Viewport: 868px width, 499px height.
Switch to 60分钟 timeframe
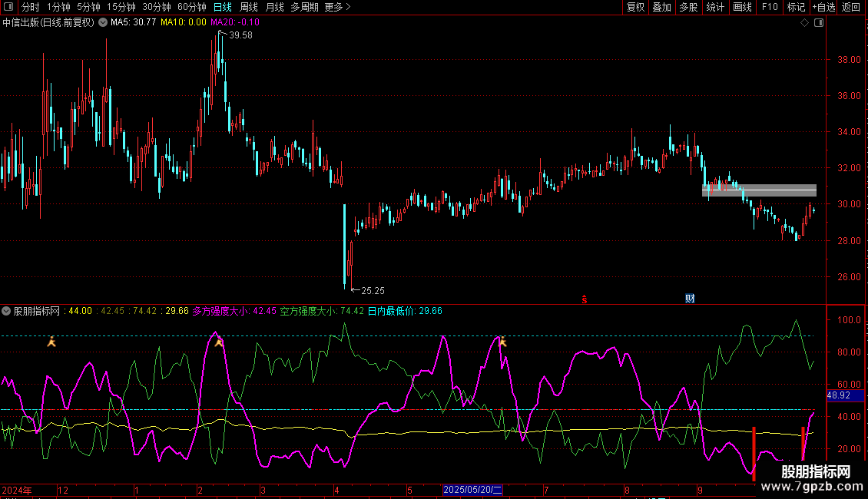(x=191, y=7)
